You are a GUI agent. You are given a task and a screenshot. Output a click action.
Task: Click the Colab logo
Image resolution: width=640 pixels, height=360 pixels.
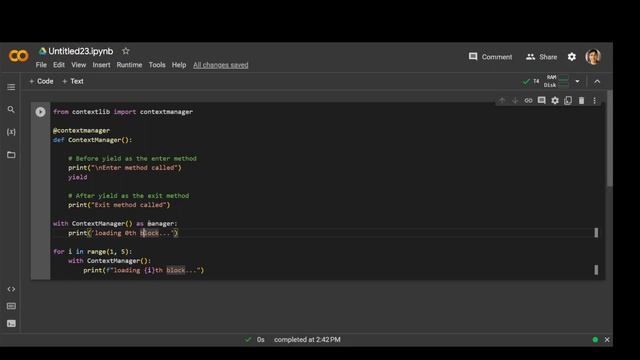(19, 56)
